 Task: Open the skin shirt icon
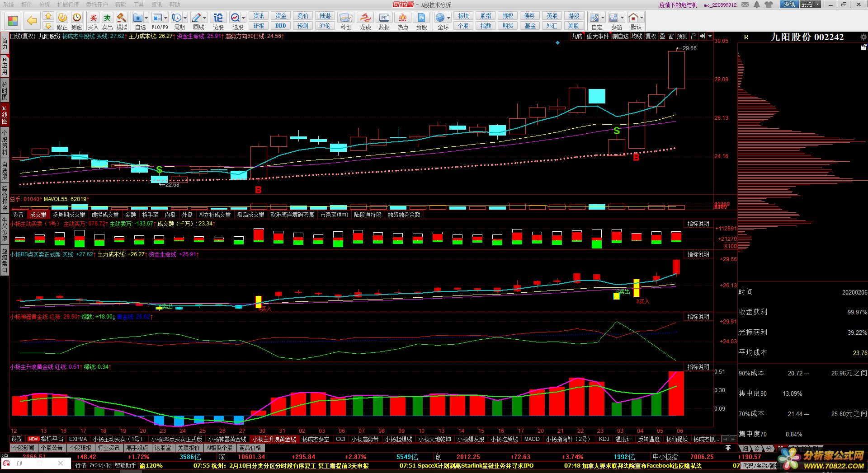pyautogui.click(x=769, y=5)
